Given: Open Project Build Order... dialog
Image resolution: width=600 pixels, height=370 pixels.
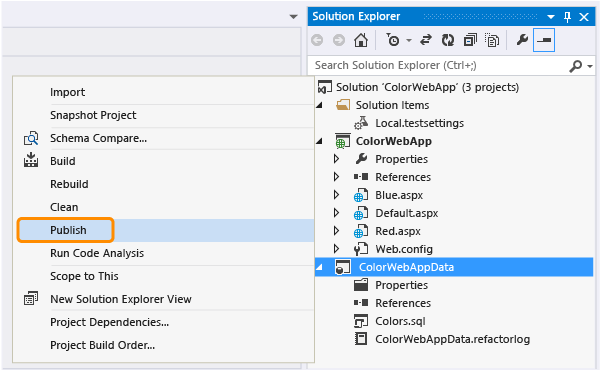Looking at the screenshot, I should [103, 345].
